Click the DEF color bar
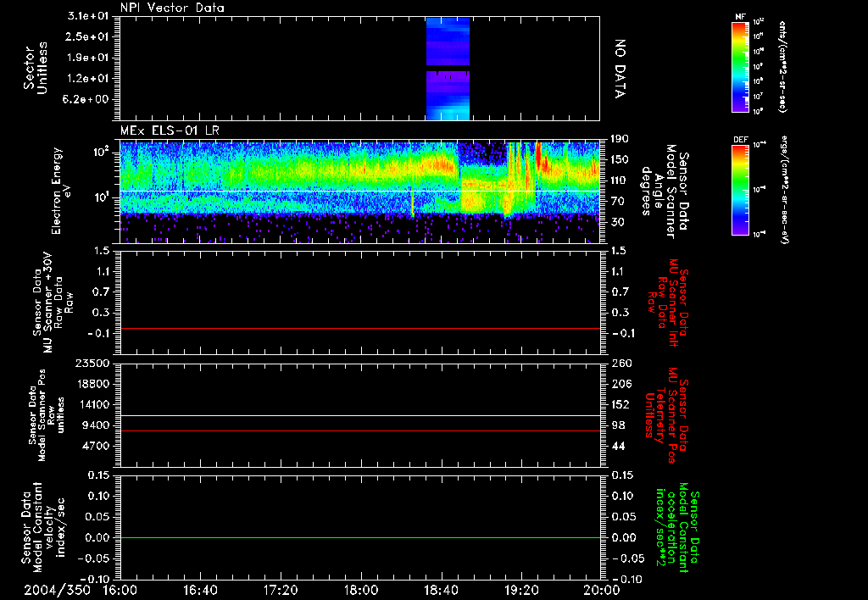868x600 pixels. (740, 190)
